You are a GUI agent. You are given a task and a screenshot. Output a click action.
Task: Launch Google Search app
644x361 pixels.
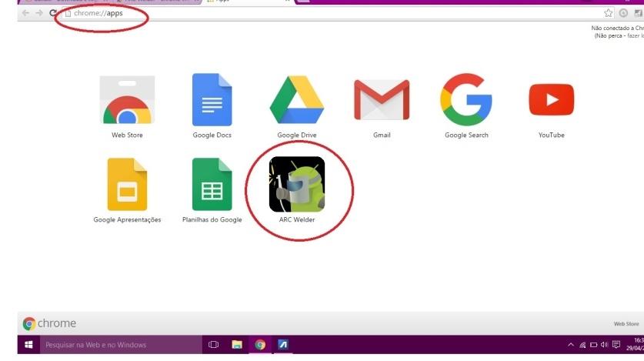(466, 106)
